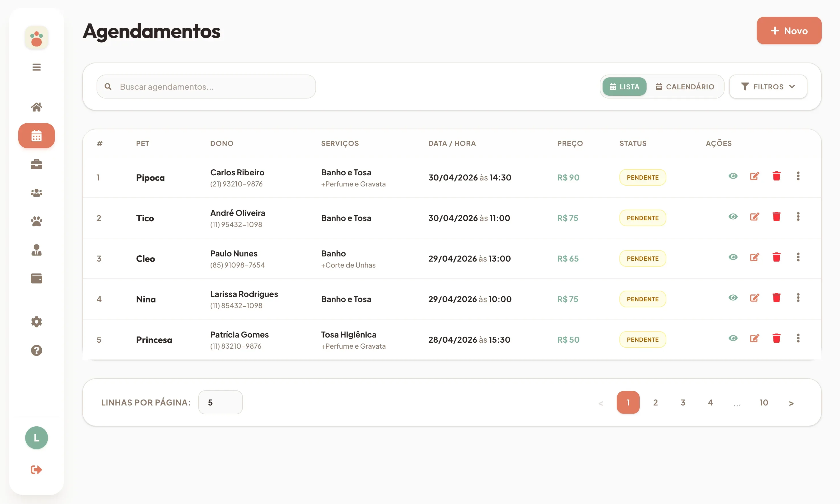View Pipoca's appointment via eye icon
The width and height of the screenshot is (840, 504).
coord(733,176)
